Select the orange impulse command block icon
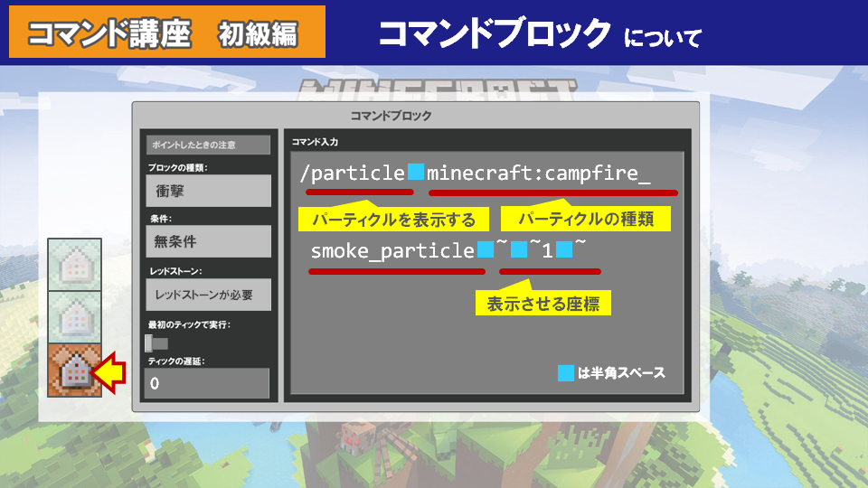The height and width of the screenshot is (488, 868). pyautogui.click(x=75, y=371)
